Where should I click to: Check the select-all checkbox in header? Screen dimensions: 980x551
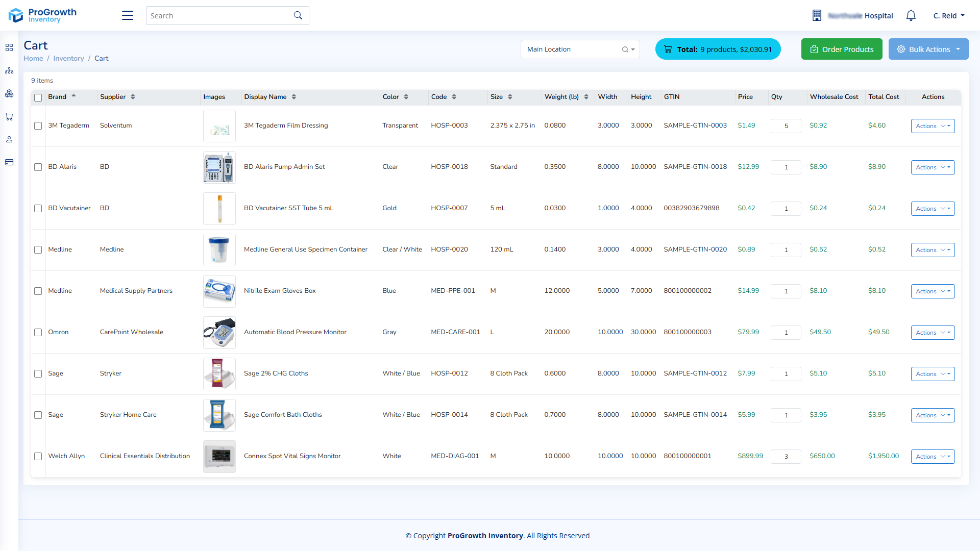38,97
